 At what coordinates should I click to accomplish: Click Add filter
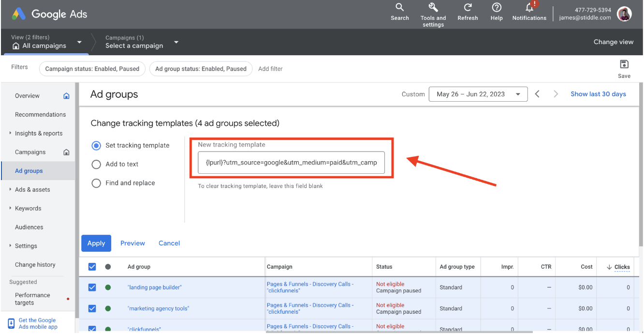click(270, 69)
